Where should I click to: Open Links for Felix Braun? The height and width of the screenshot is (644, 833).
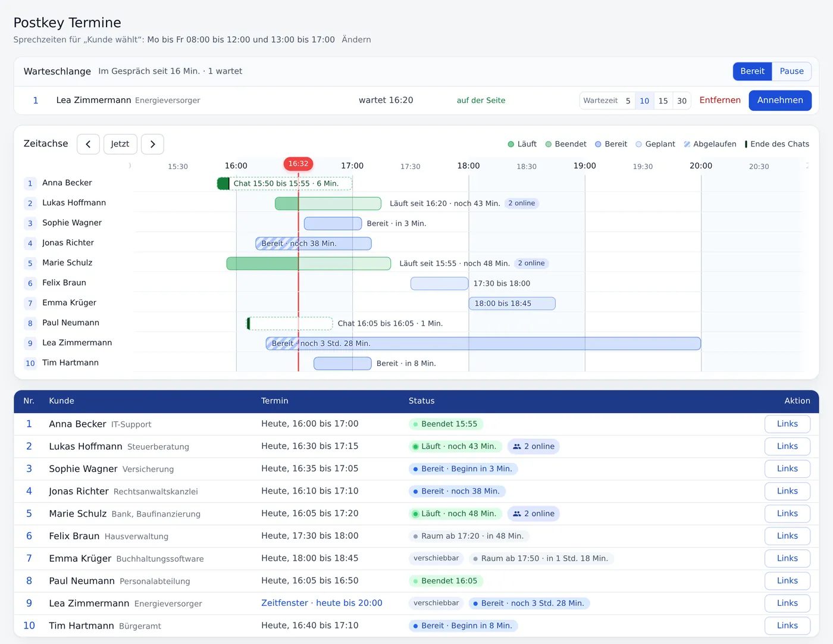tap(787, 536)
